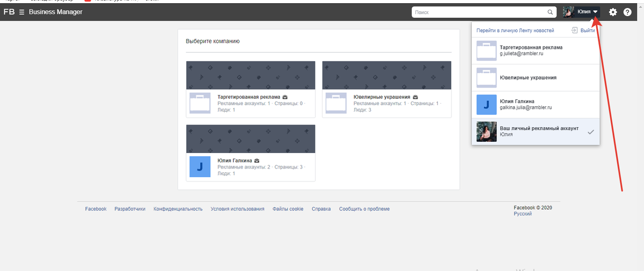Click 'Люди: 3' text in Ювелирные украшения card

[362, 110]
